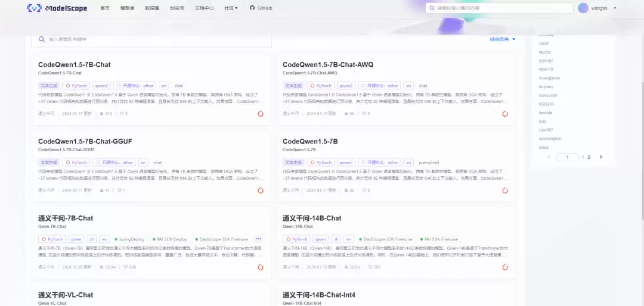644x306 pixels.
Task: Click the heart icon on CodeQwen1.5-7B-Chat-AWQ card
Action: 364,114
